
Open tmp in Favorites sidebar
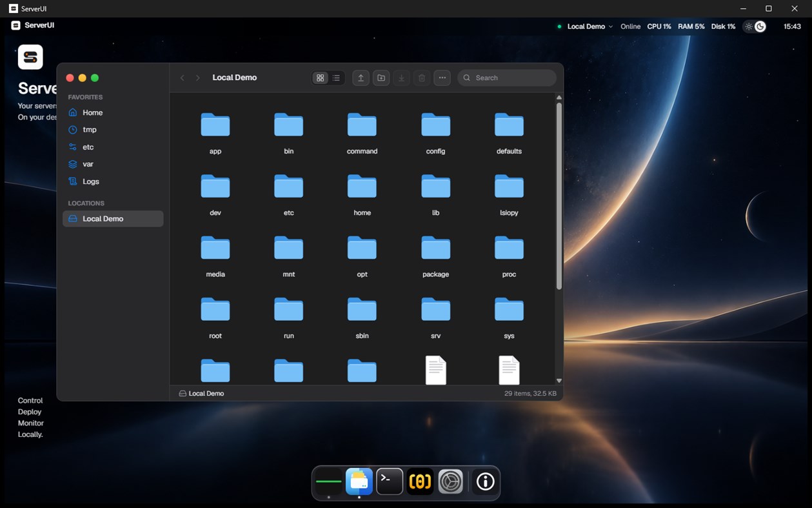click(x=113, y=130)
